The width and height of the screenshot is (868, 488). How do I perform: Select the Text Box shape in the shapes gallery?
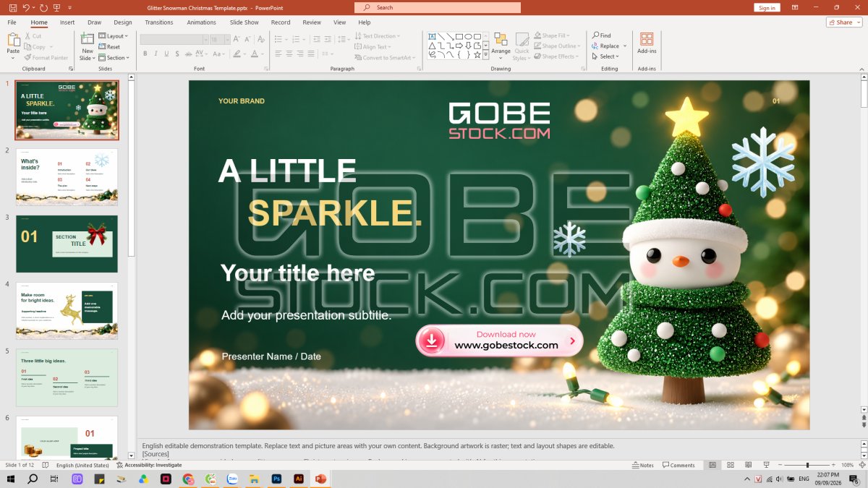(x=432, y=36)
